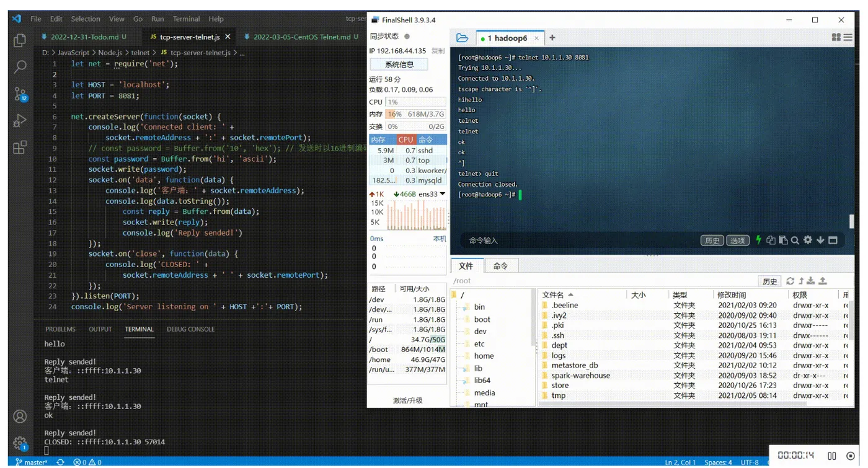Click the 系统信息 button
The image size is (868, 468).
point(399,64)
